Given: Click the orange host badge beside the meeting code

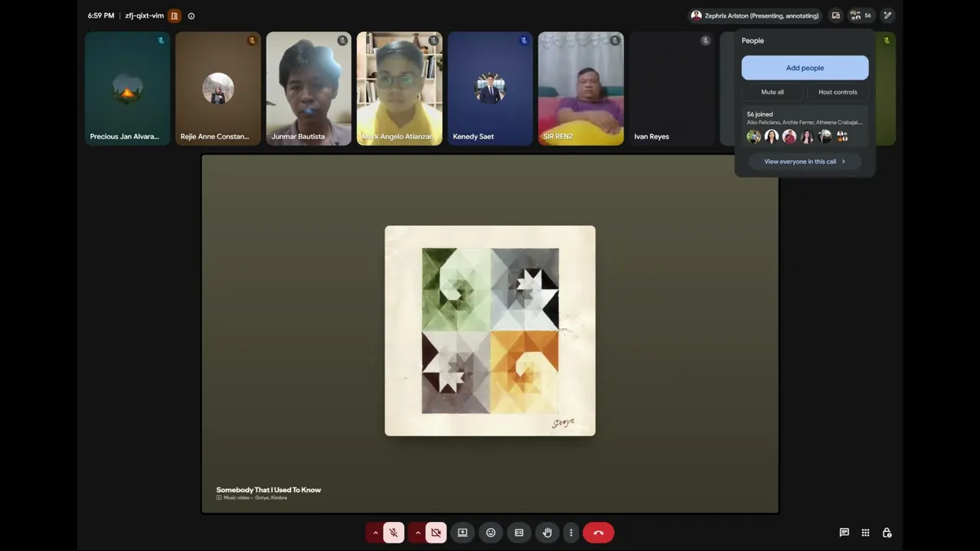Looking at the screenshot, I should pyautogui.click(x=175, y=16).
